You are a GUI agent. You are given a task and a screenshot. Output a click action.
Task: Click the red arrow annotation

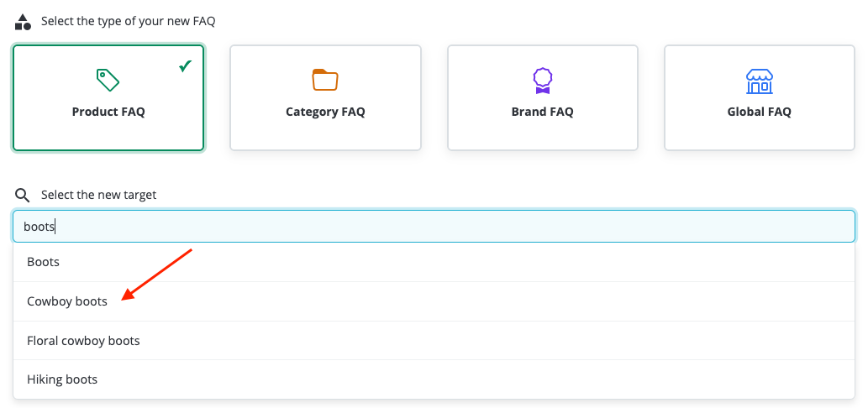click(158, 272)
